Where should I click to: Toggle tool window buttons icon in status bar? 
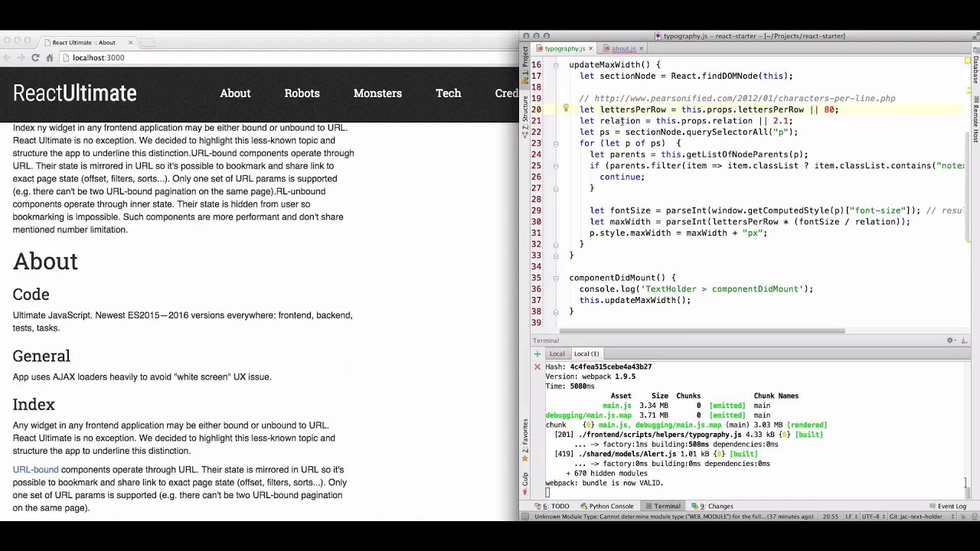point(525,517)
